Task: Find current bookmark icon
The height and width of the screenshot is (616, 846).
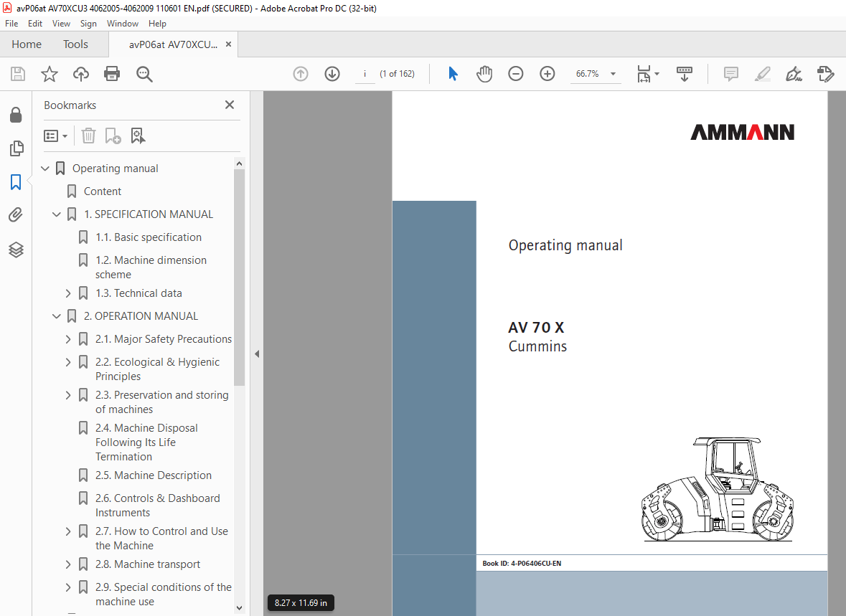Action: pos(138,136)
